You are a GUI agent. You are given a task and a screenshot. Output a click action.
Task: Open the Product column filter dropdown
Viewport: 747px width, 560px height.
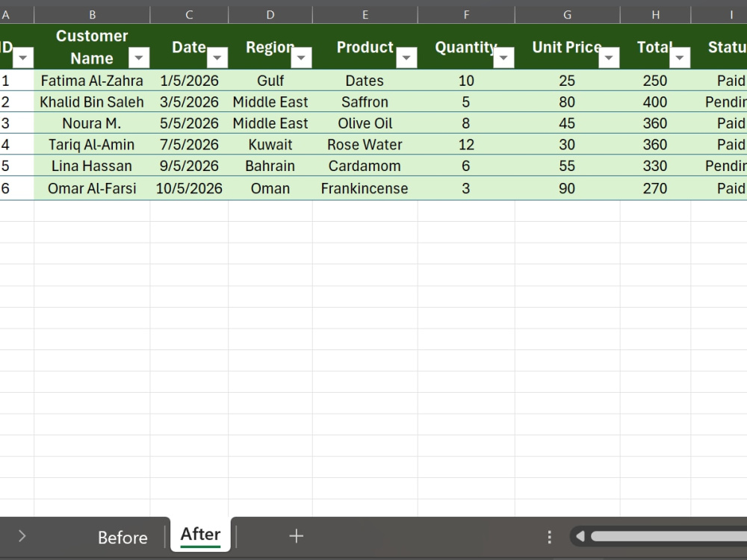[x=406, y=57]
